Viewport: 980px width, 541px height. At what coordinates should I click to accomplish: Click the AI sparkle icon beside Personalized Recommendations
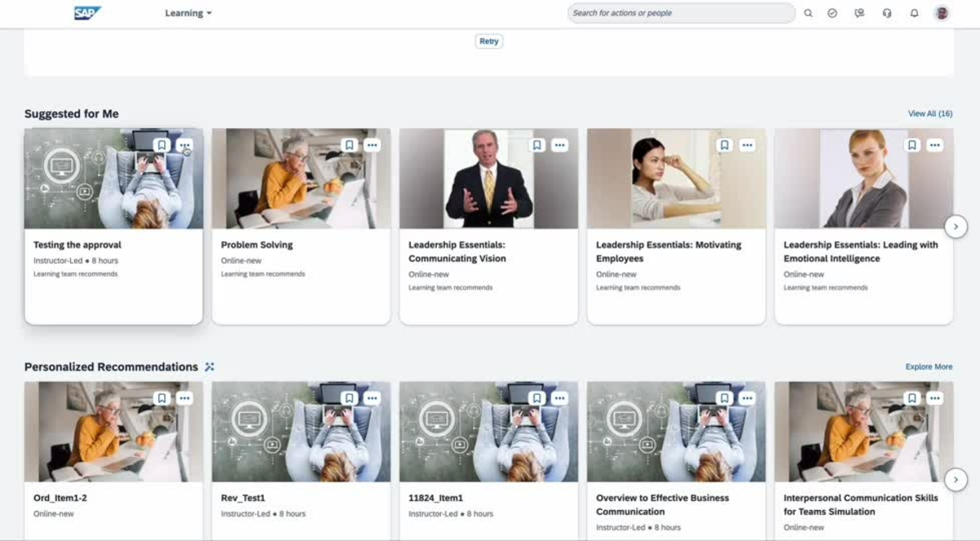point(209,366)
